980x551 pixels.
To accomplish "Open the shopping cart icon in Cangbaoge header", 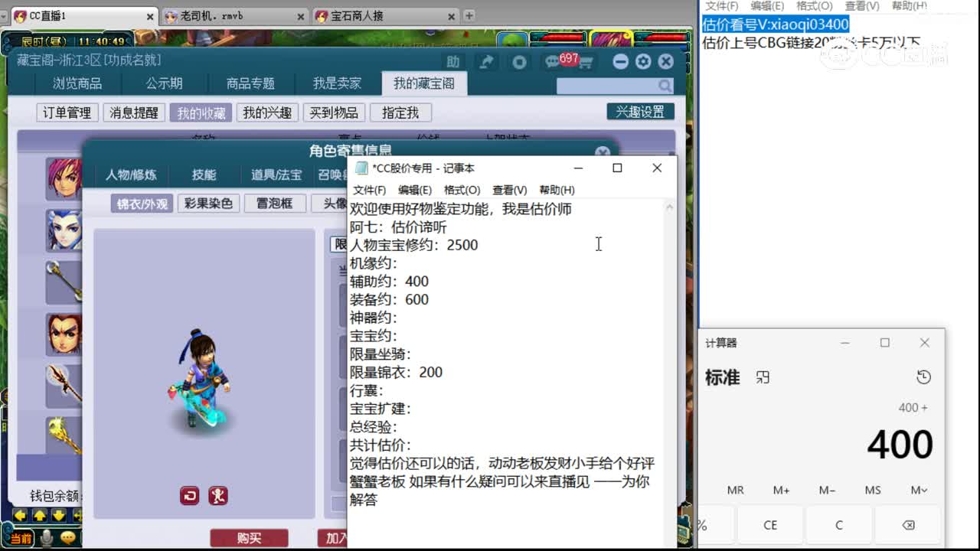I will click(586, 63).
